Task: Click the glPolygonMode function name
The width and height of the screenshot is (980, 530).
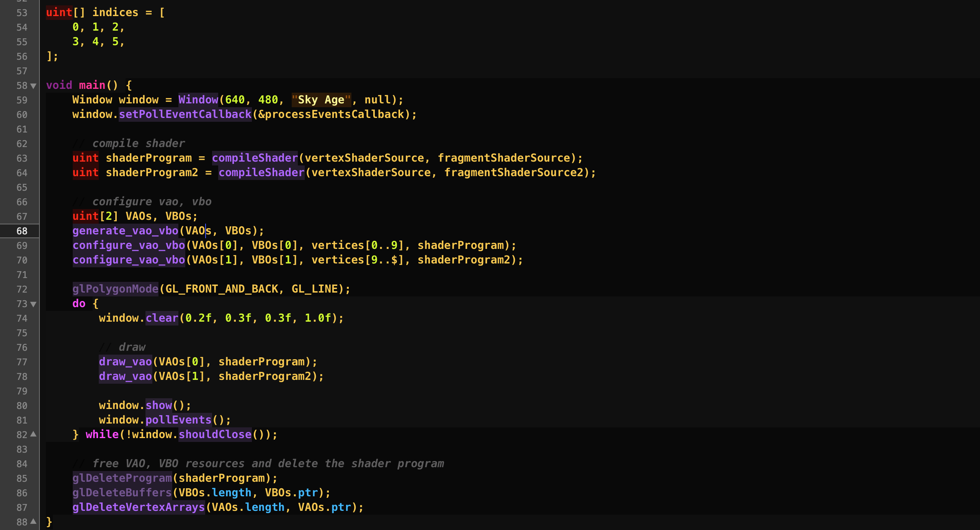Action: 115,289
